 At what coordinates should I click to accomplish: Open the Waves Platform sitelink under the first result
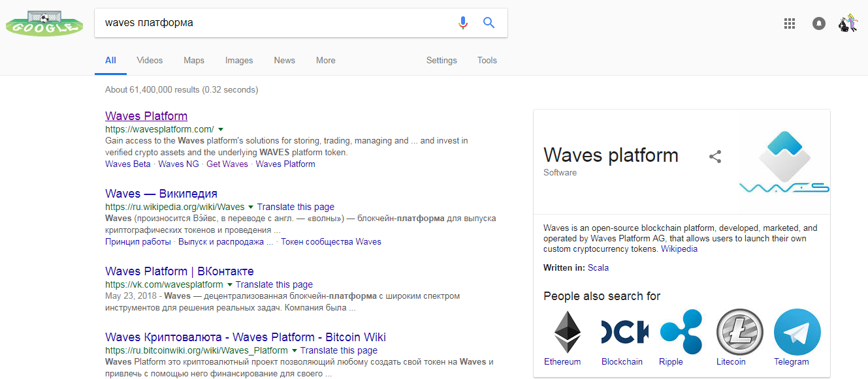tap(285, 164)
